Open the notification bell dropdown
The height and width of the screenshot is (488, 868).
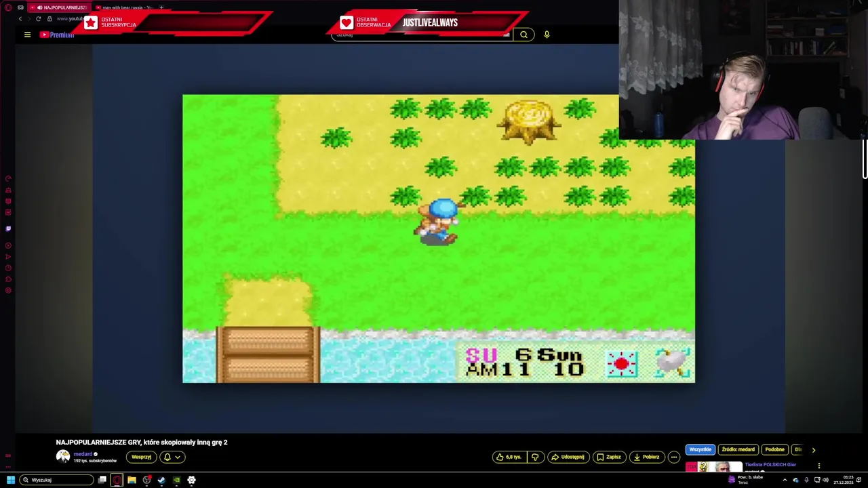point(172,457)
